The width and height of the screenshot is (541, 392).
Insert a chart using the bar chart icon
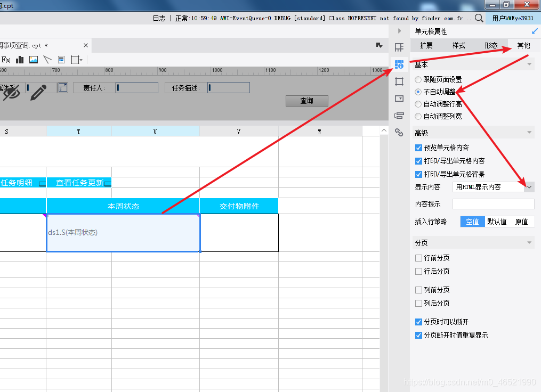20,60
